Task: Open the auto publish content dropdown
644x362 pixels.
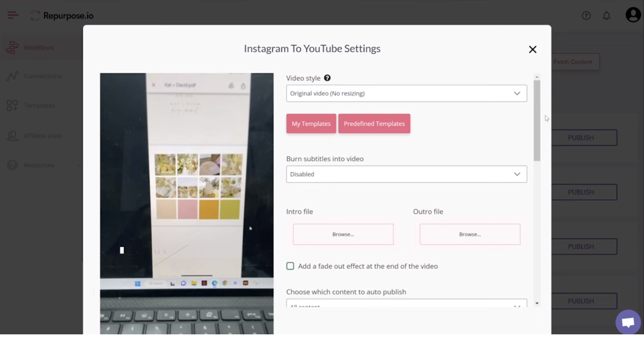Action: (x=406, y=304)
